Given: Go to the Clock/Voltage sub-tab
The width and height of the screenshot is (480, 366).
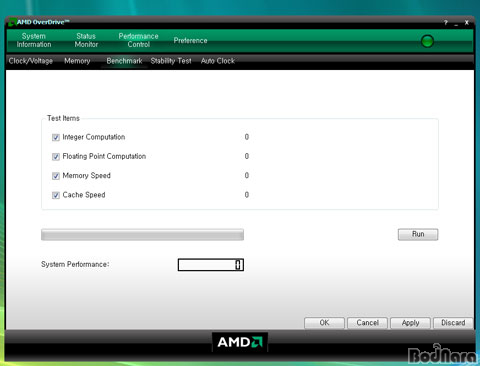Looking at the screenshot, I should [31, 61].
